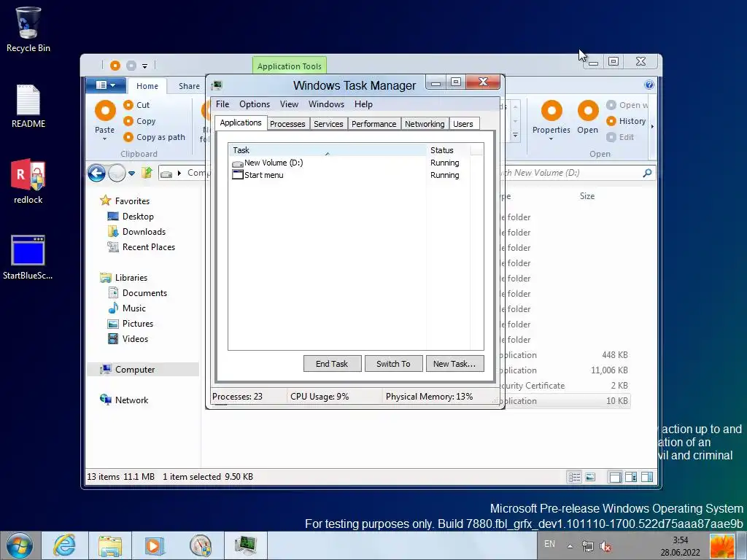747x560 pixels.
Task: Open the File menu in Task Manager
Action: pos(222,104)
